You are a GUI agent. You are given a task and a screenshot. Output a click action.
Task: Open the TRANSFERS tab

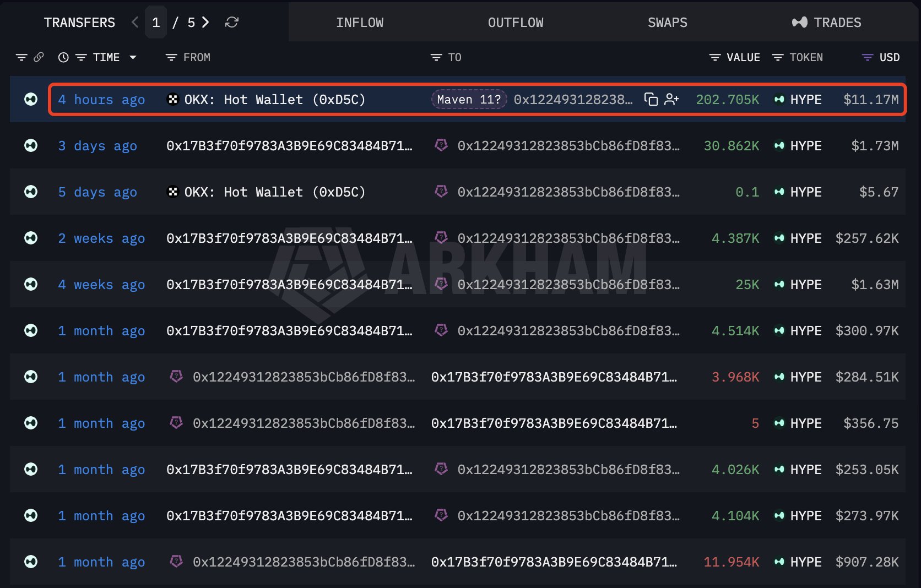click(x=79, y=23)
